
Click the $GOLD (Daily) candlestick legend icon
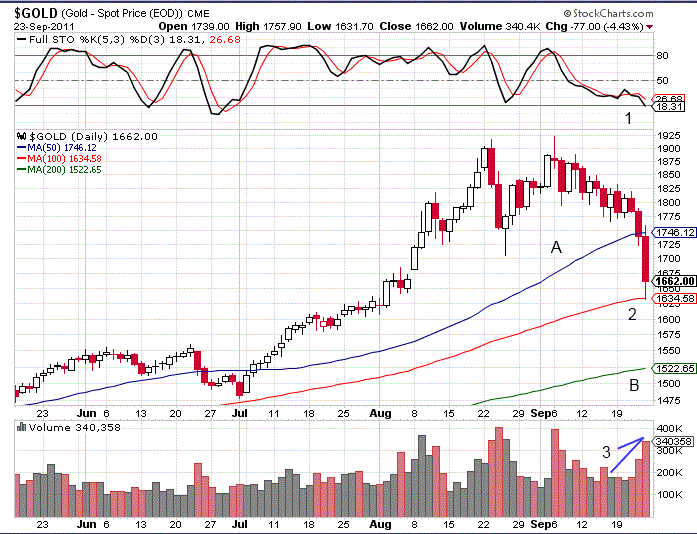tap(20, 135)
